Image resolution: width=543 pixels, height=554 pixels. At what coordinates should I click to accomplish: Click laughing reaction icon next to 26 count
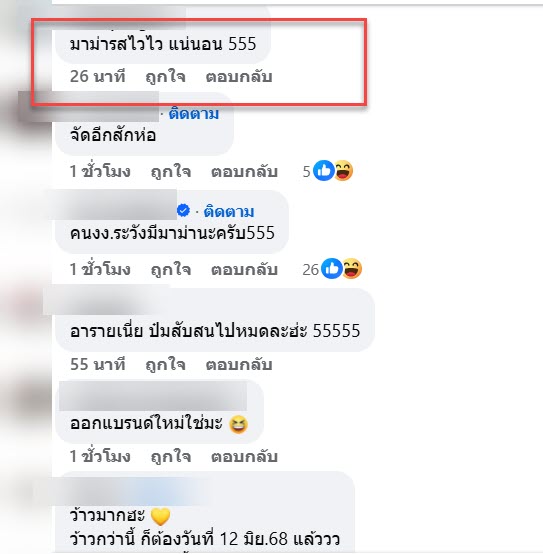click(352, 269)
